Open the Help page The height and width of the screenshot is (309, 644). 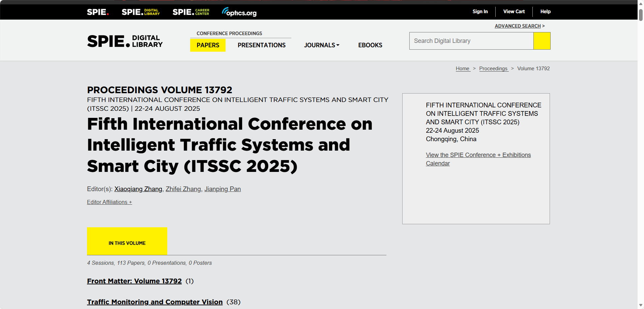point(545,11)
